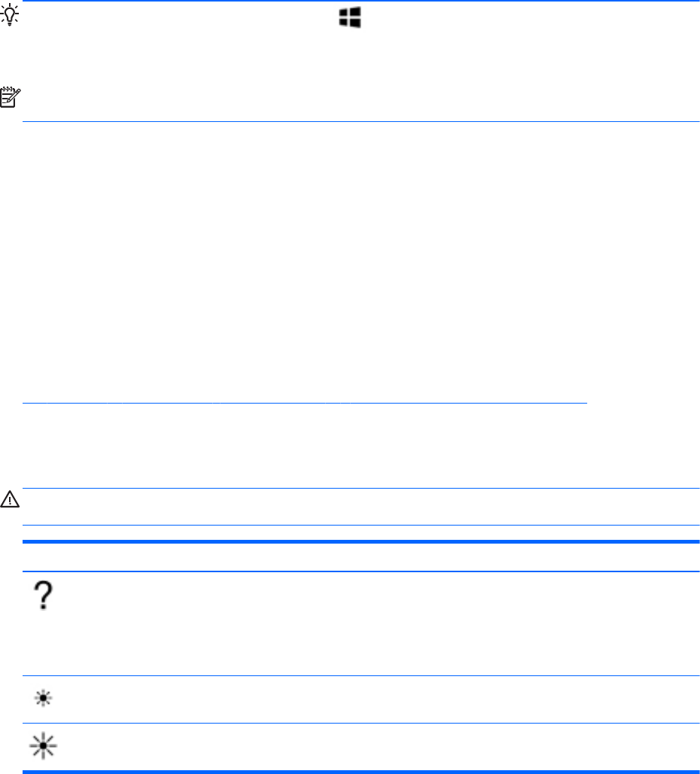Click the thin rule above the caution icon
This screenshot has width=700, height=774.
[361, 489]
